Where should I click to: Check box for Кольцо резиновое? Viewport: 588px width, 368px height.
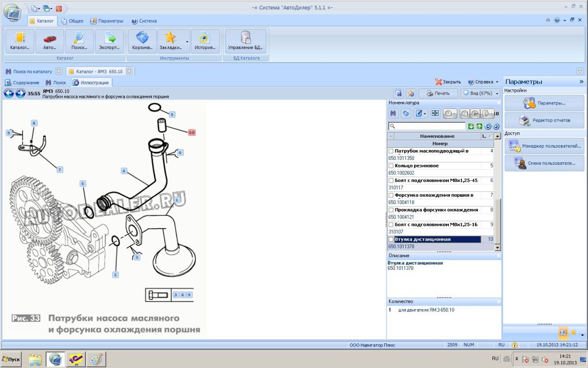tap(391, 166)
